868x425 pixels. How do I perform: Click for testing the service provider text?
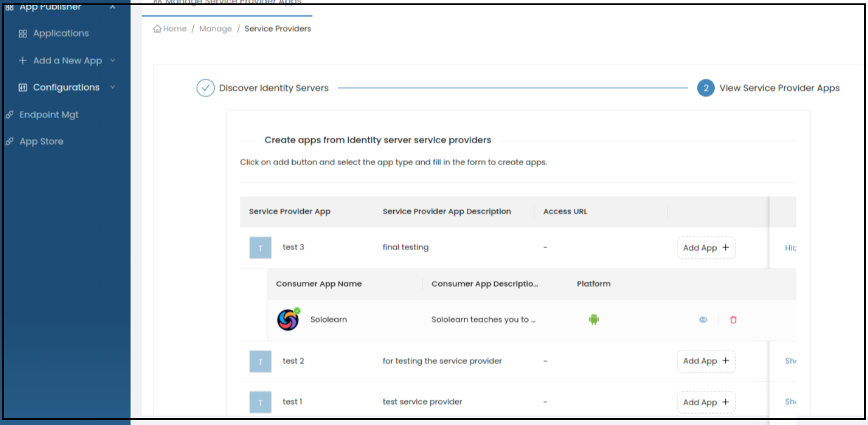point(442,361)
